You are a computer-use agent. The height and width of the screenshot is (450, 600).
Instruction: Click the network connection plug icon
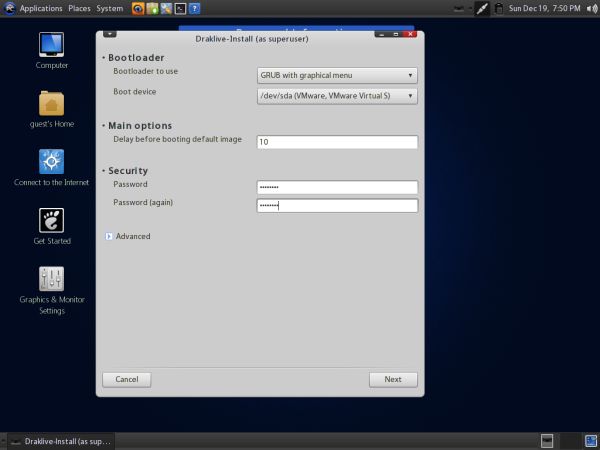pyautogui.click(x=482, y=8)
